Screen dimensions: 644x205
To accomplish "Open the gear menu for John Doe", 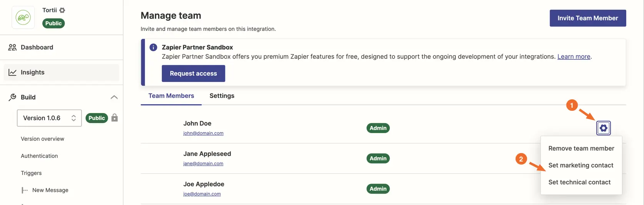I will coord(603,128).
